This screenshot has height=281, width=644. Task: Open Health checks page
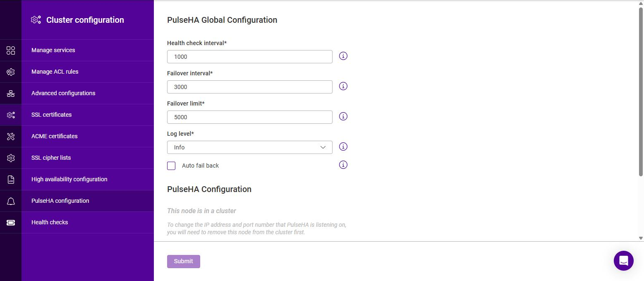(88, 222)
